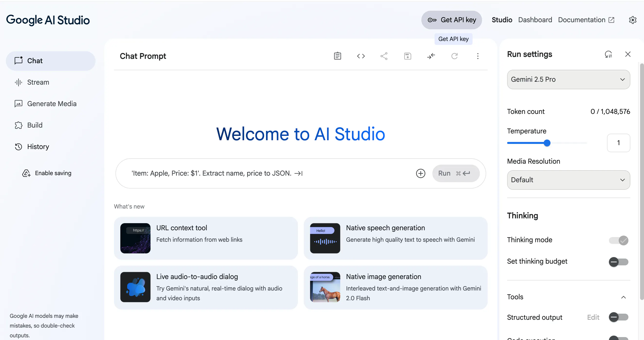Open the settings gear icon
The image size is (644, 340).
coord(633,20)
